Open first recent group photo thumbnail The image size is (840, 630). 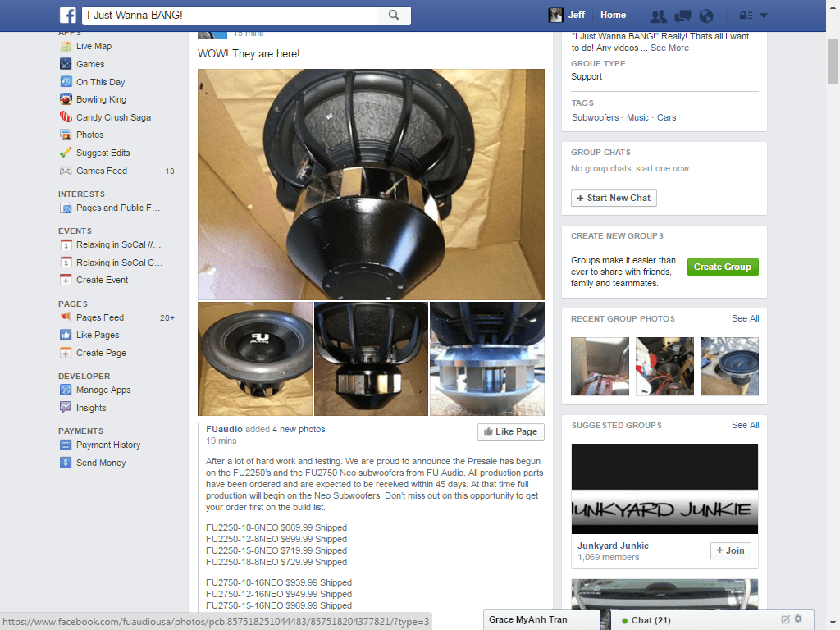pos(600,367)
